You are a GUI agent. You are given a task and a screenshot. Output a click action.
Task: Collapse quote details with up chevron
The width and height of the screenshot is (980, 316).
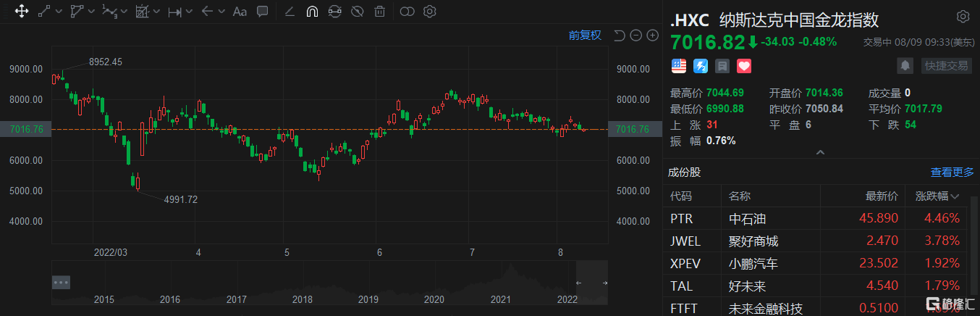click(x=821, y=152)
